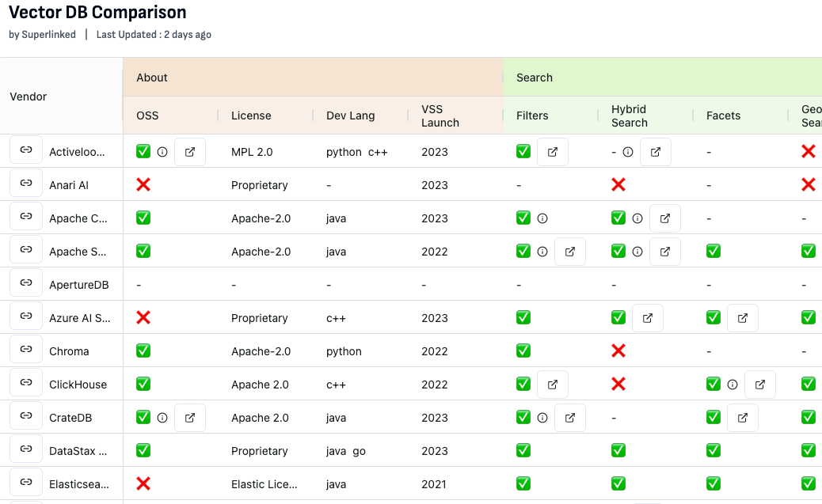This screenshot has height=504, width=822.
Task: Click the ApertureDB vendor name
Action: [x=79, y=285]
